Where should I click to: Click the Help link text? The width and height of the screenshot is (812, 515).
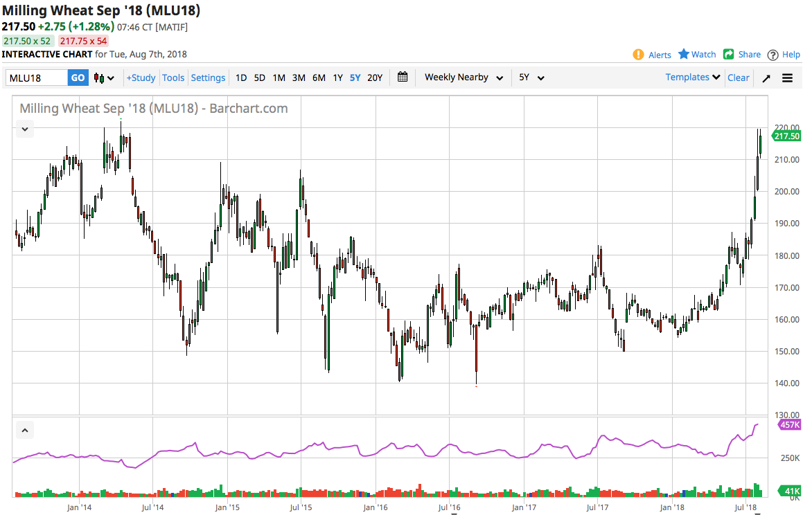click(x=791, y=55)
